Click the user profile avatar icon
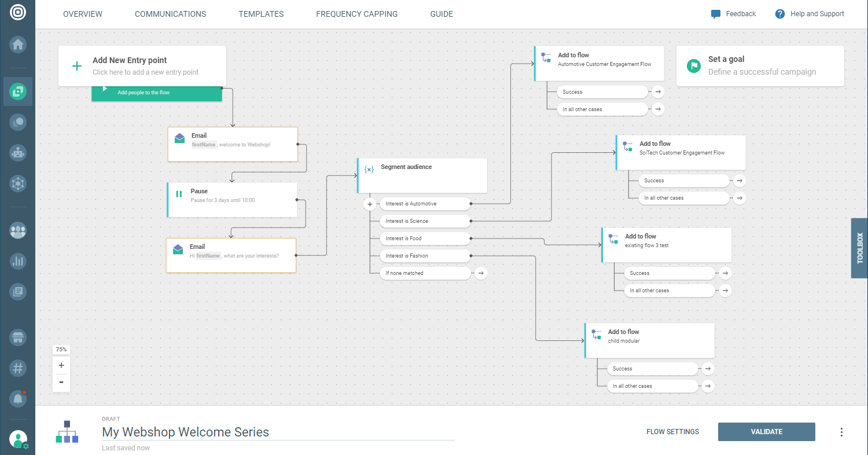 tap(18, 439)
